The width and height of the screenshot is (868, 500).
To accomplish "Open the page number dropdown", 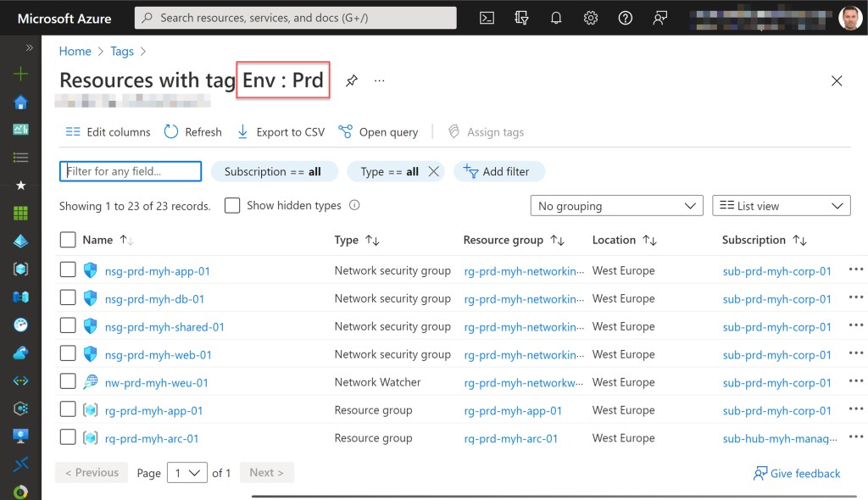I will tap(187, 473).
